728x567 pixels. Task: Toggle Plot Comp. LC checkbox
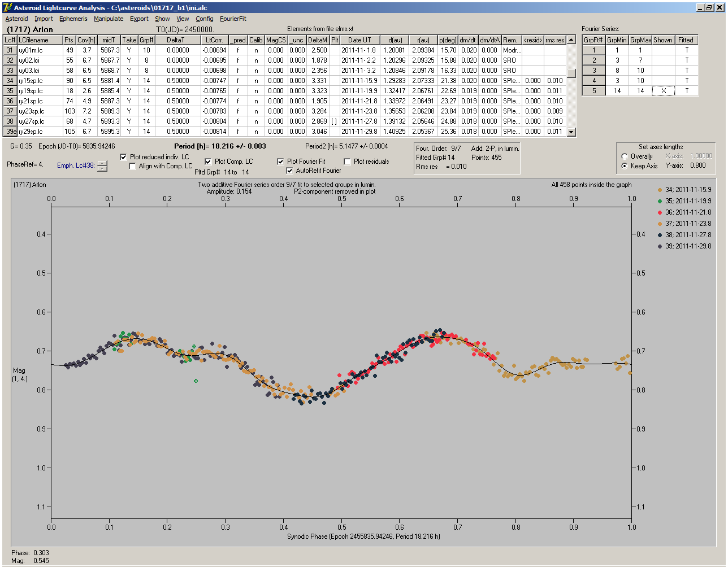pos(208,162)
